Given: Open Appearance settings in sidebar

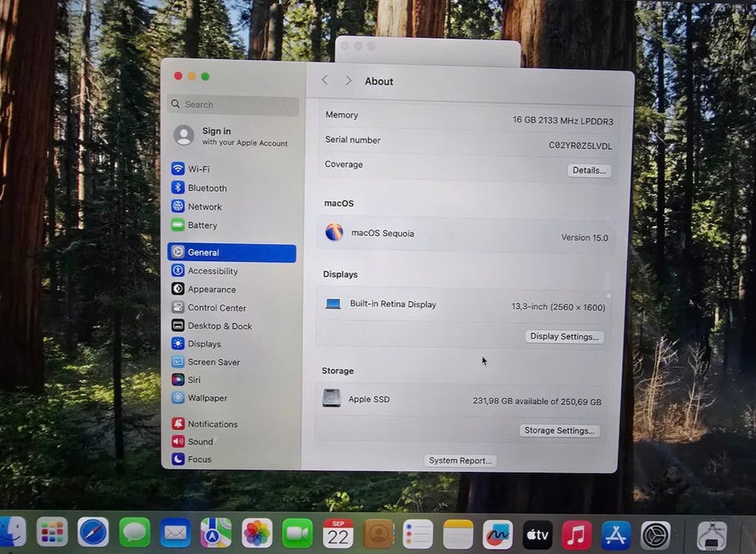Looking at the screenshot, I should pyautogui.click(x=203, y=289).
